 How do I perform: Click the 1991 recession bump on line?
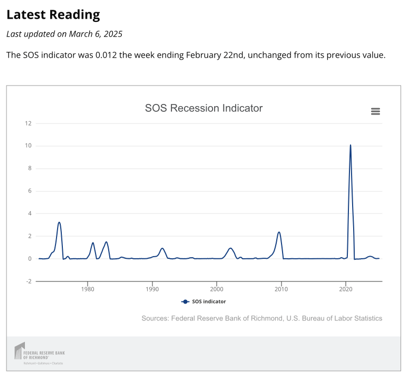point(162,248)
